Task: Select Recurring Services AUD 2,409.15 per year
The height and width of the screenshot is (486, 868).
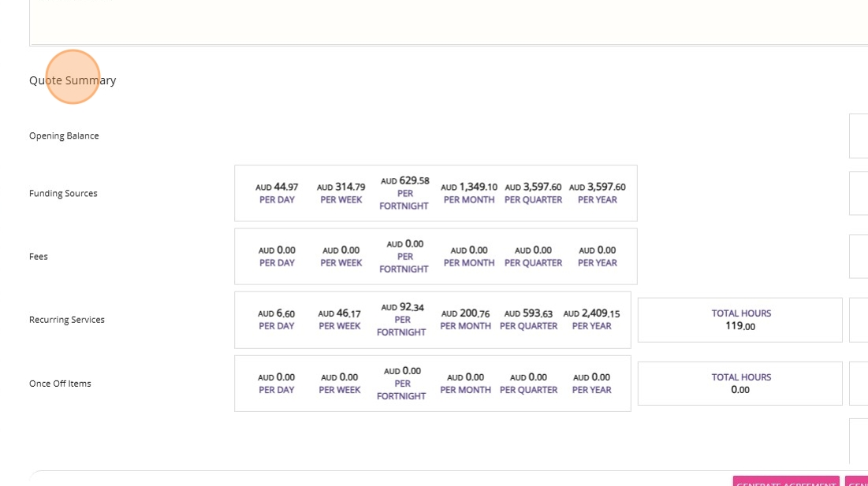Action: (x=591, y=320)
